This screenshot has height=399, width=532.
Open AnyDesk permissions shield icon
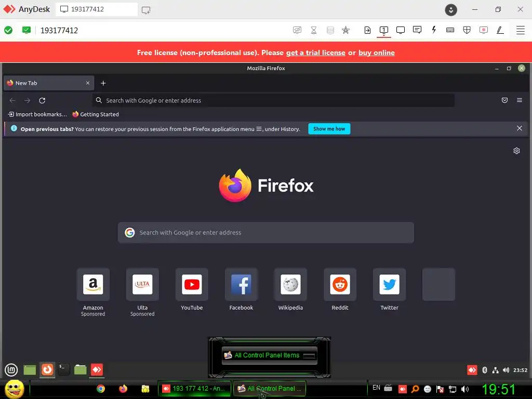(x=467, y=30)
